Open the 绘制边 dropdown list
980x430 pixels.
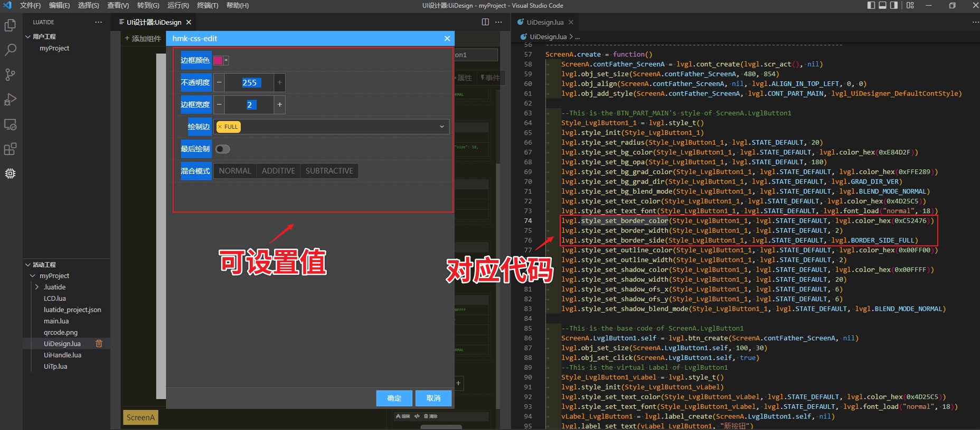(x=441, y=127)
